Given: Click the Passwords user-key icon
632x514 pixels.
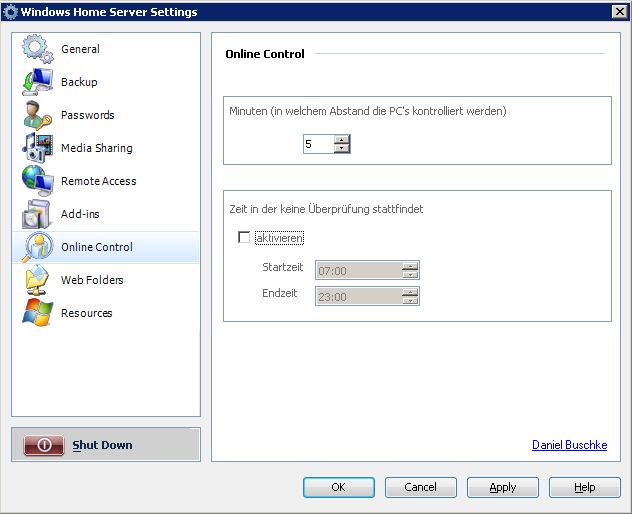Looking at the screenshot, I should (37, 115).
